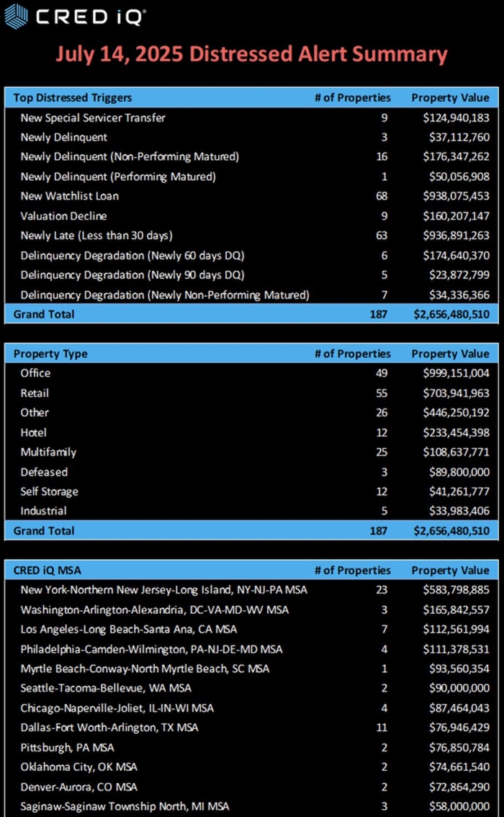Select the Office property type row
This screenshot has width=504, height=817.
point(36,373)
